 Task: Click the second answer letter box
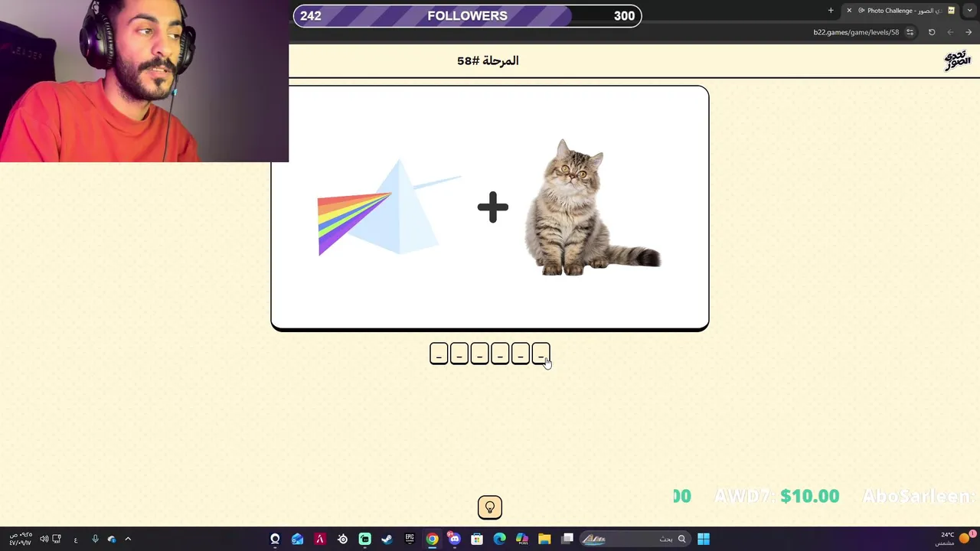click(x=459, y=354)
